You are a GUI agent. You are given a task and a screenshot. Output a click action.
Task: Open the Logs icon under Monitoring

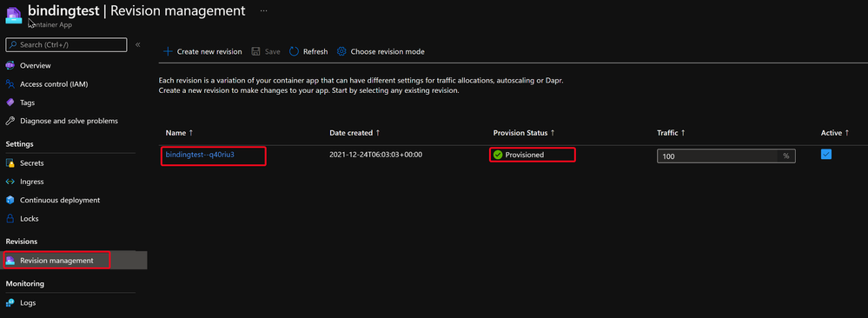[10, 303]
